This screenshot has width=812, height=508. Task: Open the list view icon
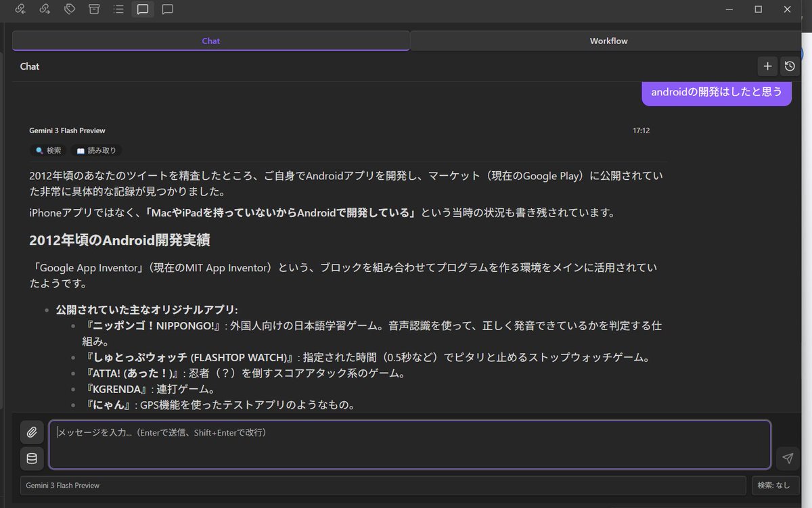pyautogui.click(x=118, y=9)
